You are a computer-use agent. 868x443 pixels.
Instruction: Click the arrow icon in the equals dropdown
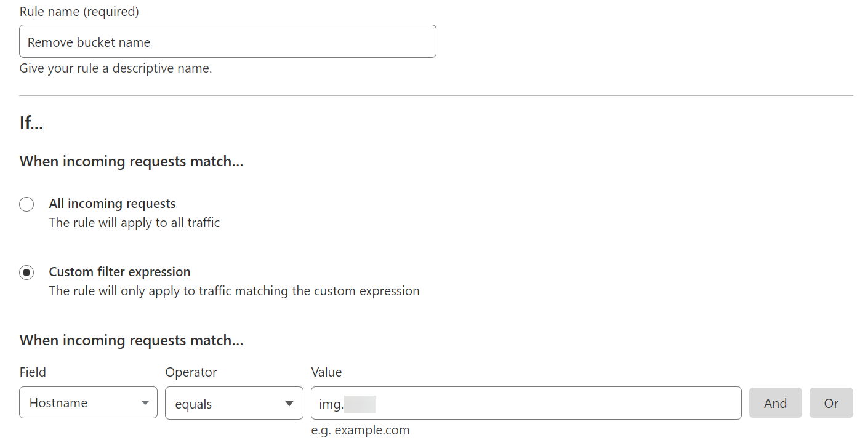pyautogui.click(x=289, y=404)
